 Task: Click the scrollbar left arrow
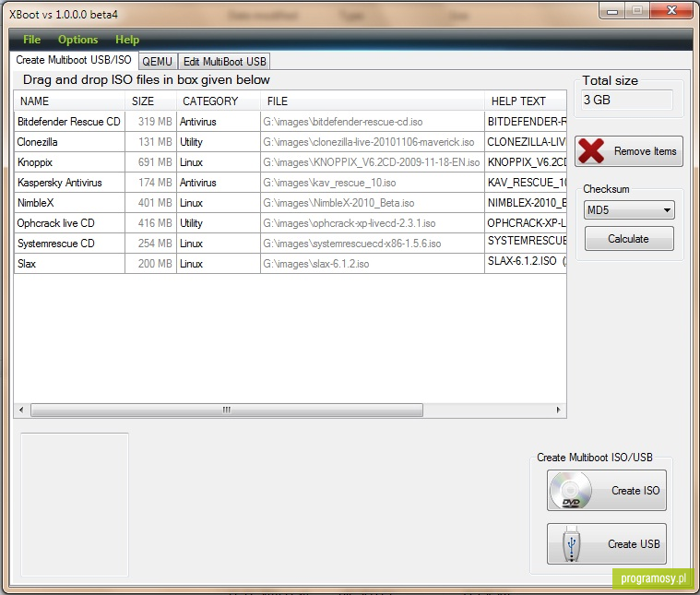(x=21, y=410)
